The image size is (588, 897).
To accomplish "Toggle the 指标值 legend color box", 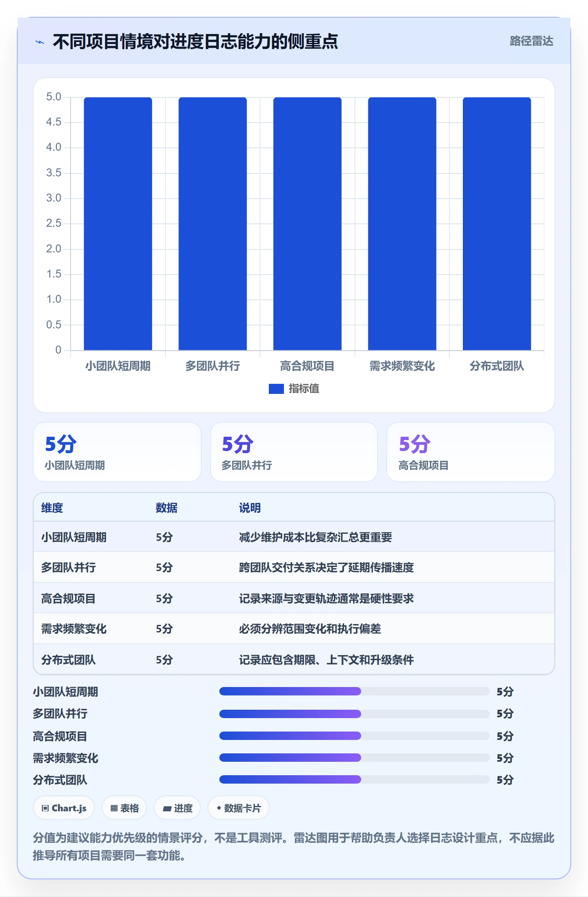I will coord(276,389).
